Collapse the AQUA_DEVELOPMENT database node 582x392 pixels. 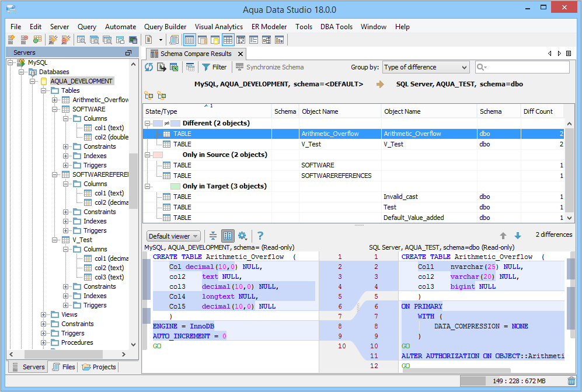point(33,81)
